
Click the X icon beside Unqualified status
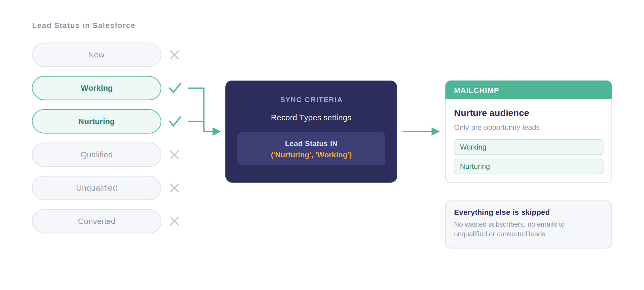coord(174,188)
